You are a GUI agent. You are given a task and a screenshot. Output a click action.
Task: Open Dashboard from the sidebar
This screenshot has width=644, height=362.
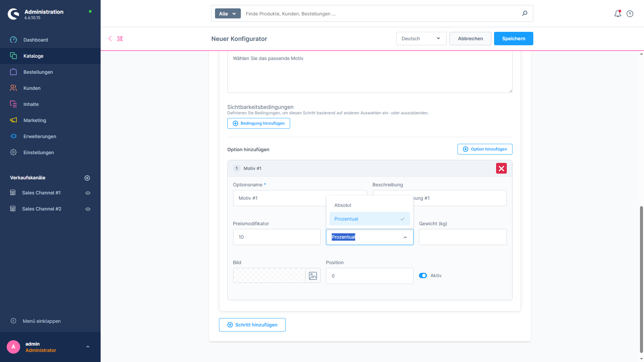(50, 40)
